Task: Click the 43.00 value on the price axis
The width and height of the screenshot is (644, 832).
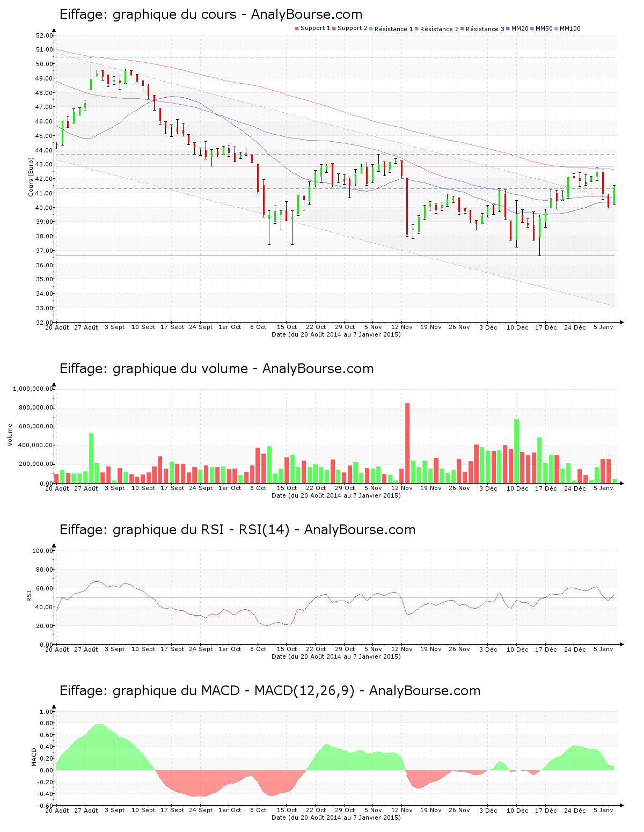Action: (x=45, y=164)
